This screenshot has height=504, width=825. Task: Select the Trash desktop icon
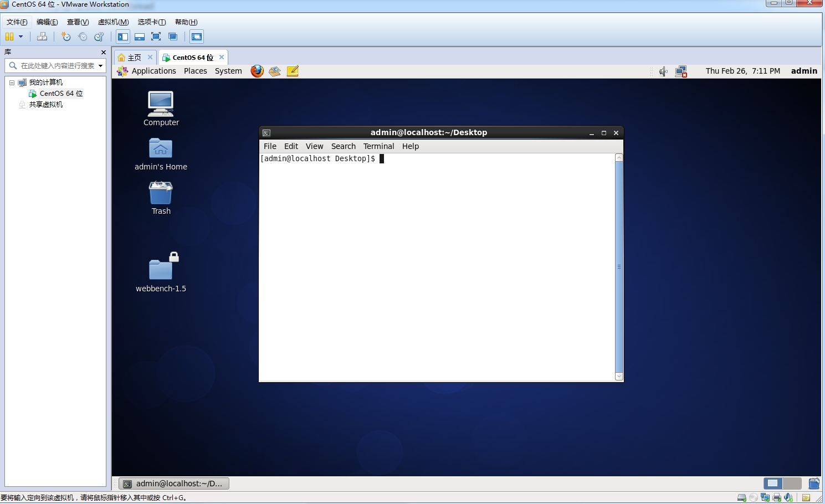[x=161, y=198]
